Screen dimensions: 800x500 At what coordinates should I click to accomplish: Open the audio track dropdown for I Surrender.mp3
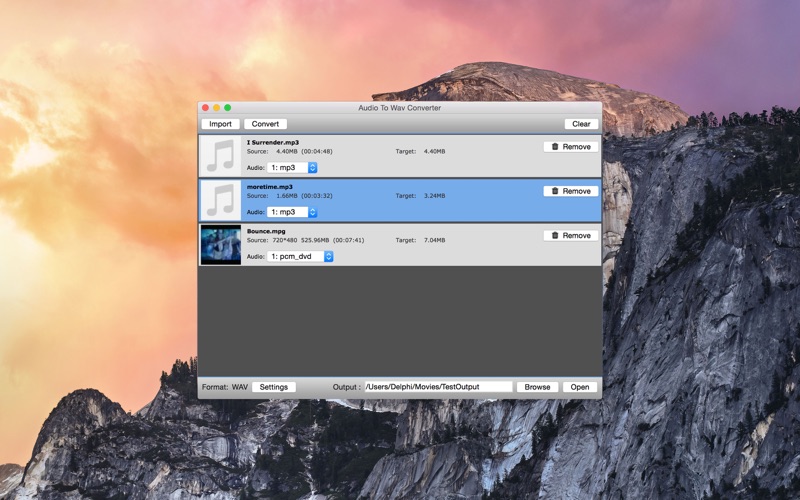click(x=292, y=168)
